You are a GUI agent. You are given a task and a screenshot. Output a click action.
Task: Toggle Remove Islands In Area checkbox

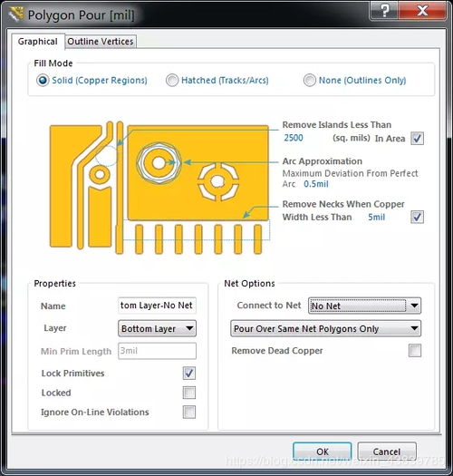pos(417,139)
